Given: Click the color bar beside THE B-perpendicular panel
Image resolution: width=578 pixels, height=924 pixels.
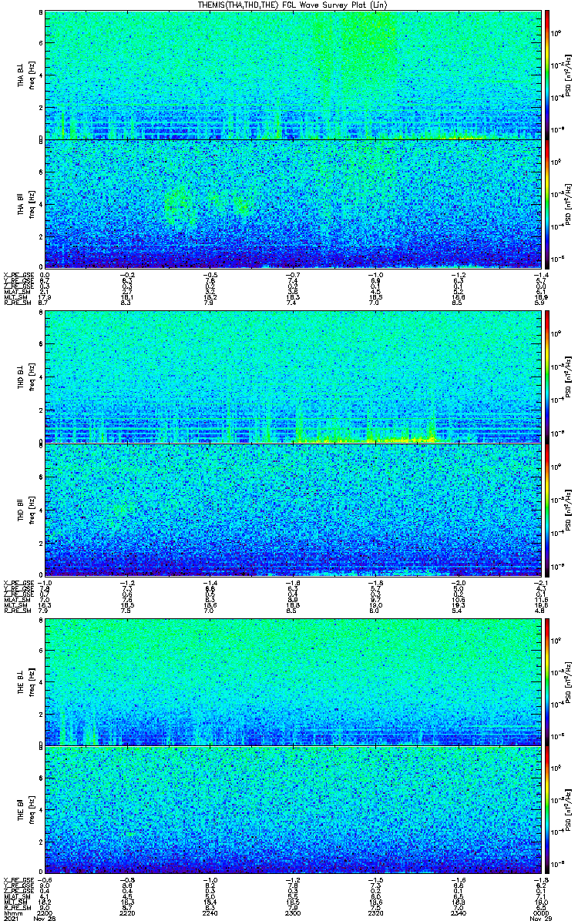Looking at the screenshot, I should pyautogui.click(x=548, y=681).
